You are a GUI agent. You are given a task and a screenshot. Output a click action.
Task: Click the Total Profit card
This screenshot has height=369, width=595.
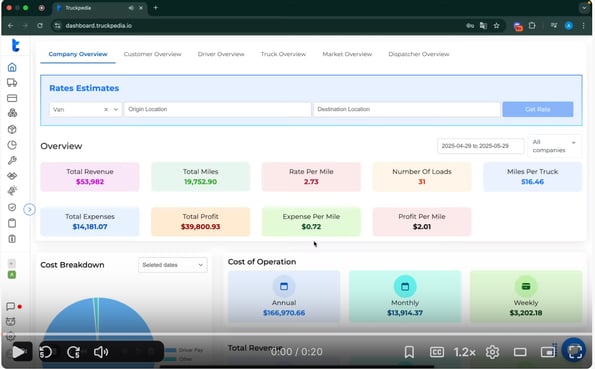tap(200, 222)
